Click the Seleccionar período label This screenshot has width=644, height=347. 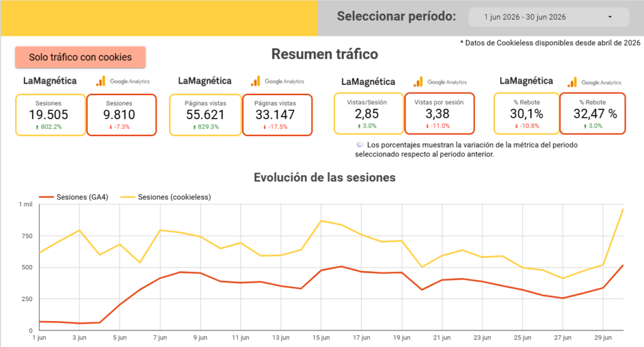[396, 16]
